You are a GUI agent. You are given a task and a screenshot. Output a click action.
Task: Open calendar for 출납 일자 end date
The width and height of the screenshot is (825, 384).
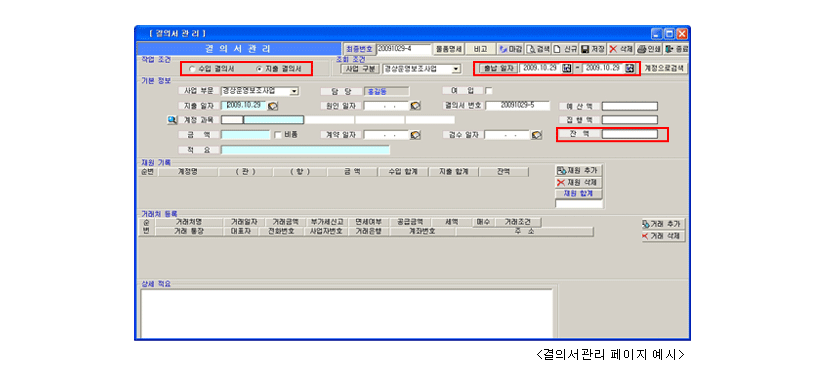click(x=630, y=68)
